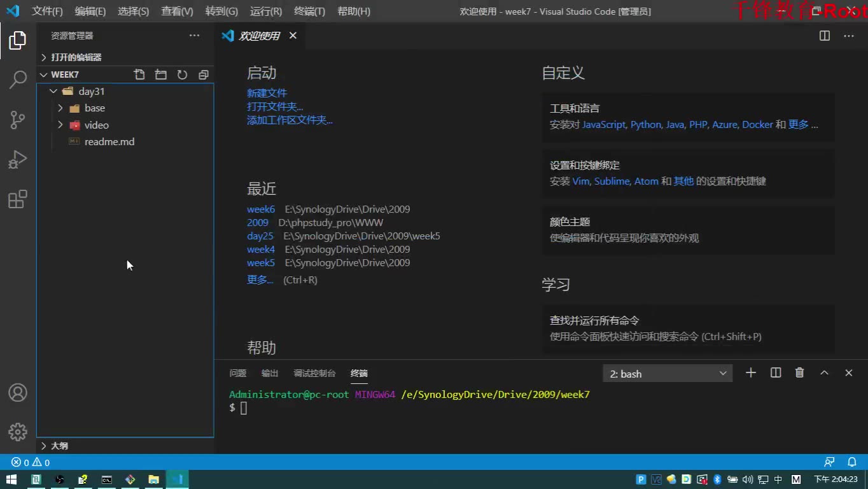
Task: Switch to the 输出 panel tab
Action: tap(269, 373)
